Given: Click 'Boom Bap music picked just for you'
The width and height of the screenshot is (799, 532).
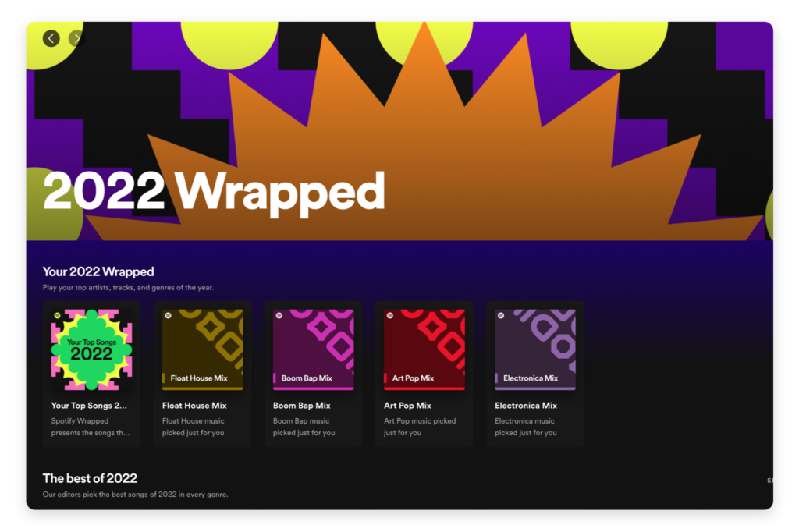Looking at the screenshot, I should [304, 427].
